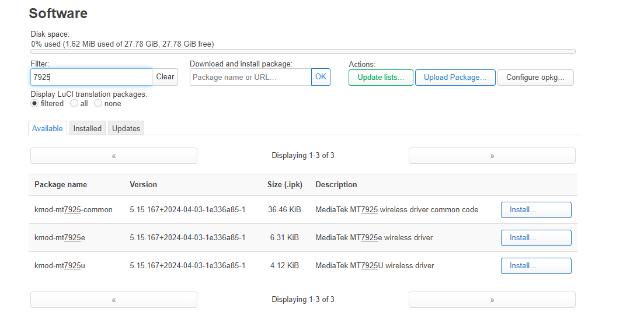Screen dimensions: 644x323
Task: Select the 'none' translation packages radio
Action: click(98, 103)
